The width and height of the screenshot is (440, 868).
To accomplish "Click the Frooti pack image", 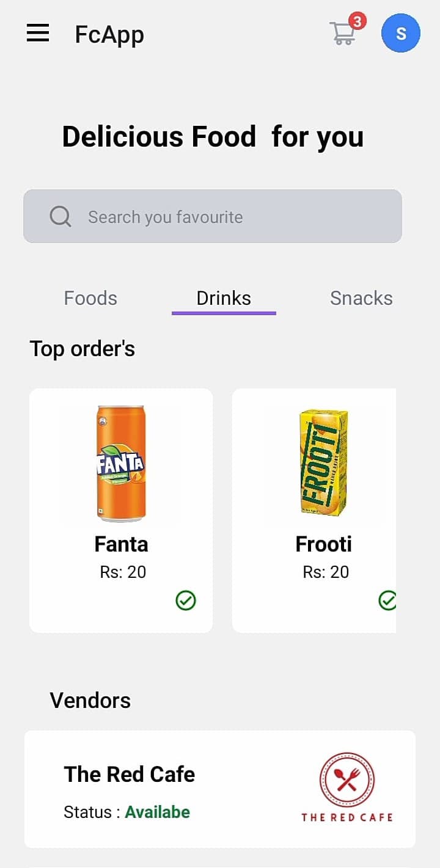I will point(324,462).
